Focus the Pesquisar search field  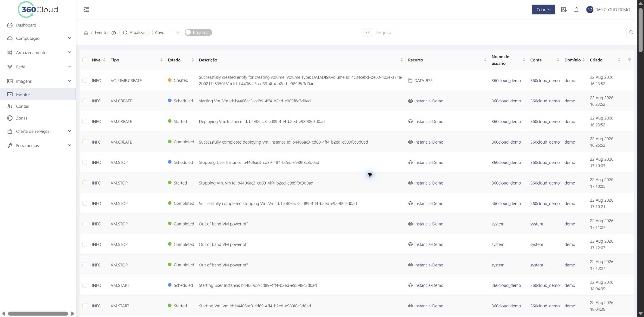click(499, 33)
